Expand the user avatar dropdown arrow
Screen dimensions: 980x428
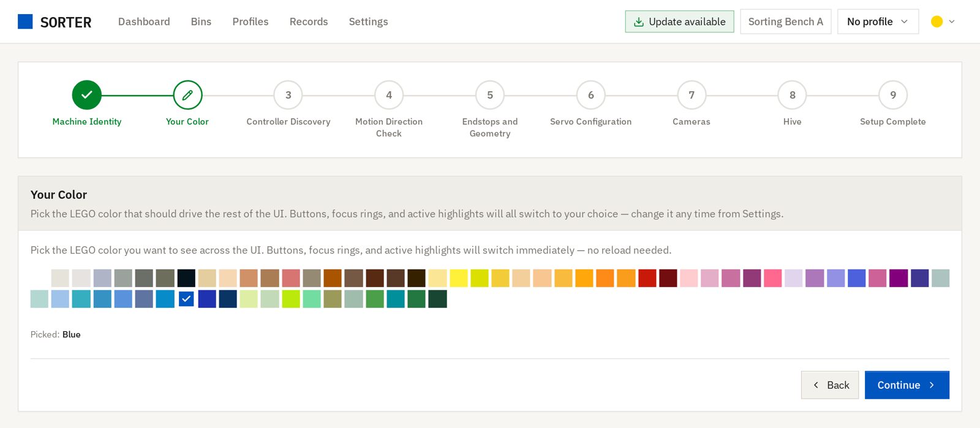point(952,21)
